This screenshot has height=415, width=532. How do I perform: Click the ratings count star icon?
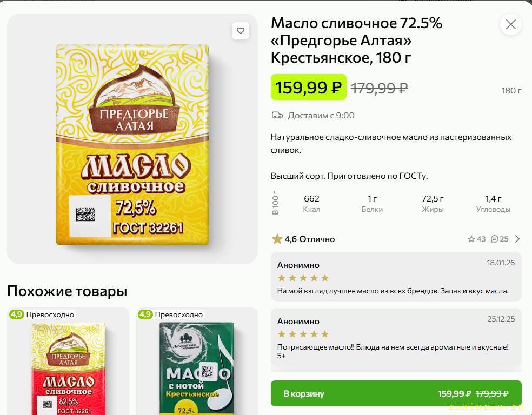pos(471,239)
